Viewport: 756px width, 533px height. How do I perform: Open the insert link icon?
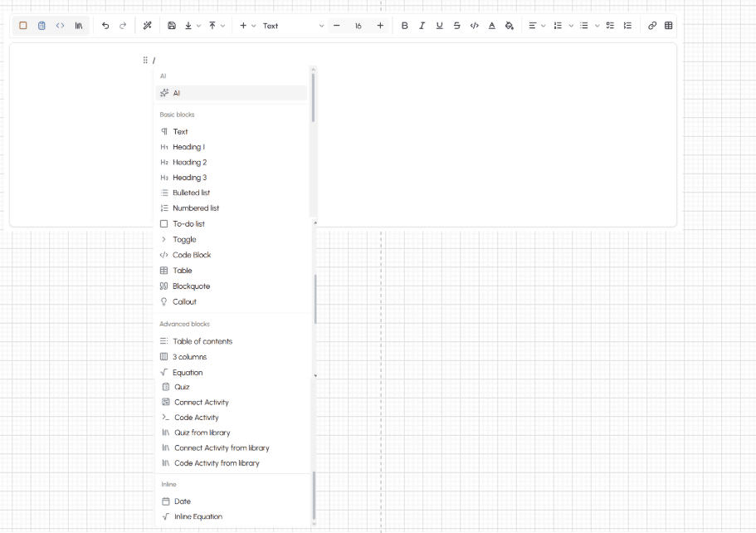click(x=652, y=26)
